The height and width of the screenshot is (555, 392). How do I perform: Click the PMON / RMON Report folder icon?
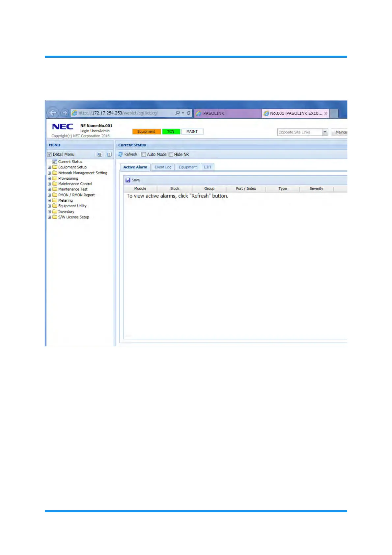pyautogui.click(x=55, y=195)
